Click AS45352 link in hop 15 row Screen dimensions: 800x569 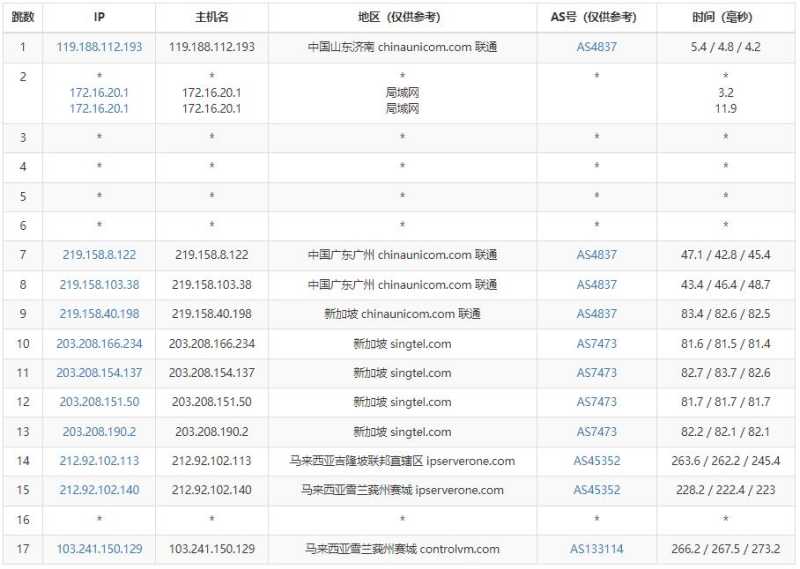[x=596, y=490]
